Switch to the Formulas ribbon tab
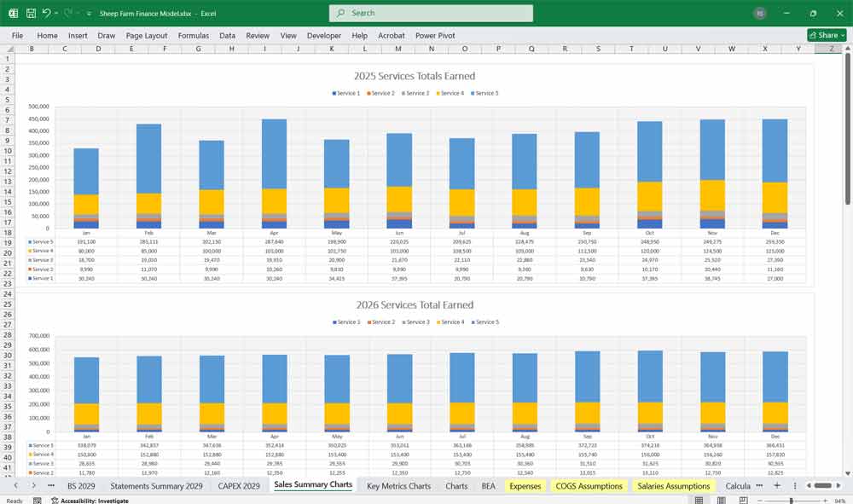The height and width of the screenshot is (504, 853). pyautogui.click(x=194, y=36)
